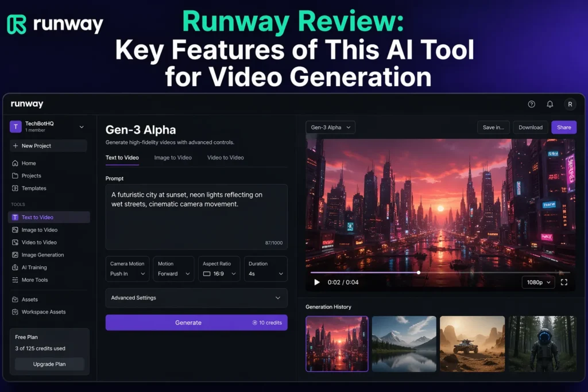This screenshot has width=588, height=392.
Task: Open the Gen-3 Alpha model dropdown
Action: click(330, 127)
